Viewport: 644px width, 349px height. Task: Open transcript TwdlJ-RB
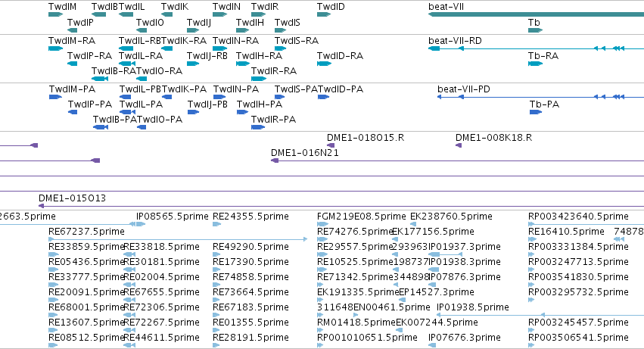207,56
